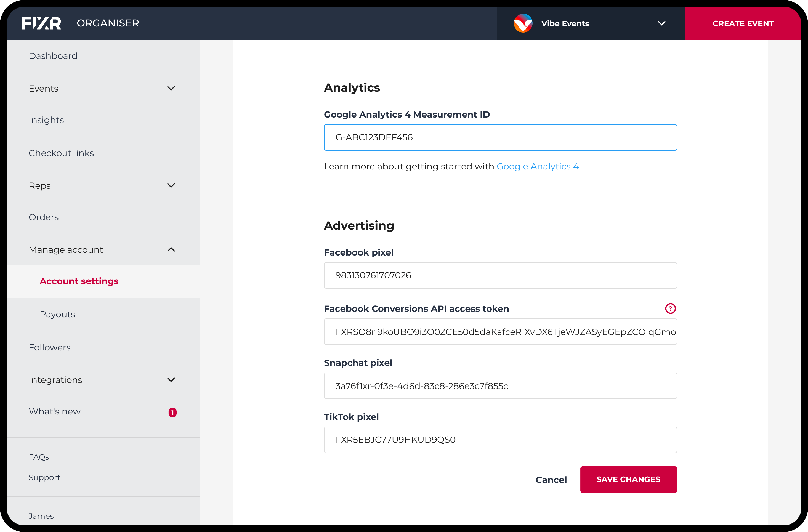Image resolution: width=808 pixels, height=532 pixels.
Task: Focus the Google Analytics 4 Measurement ID field
Action: (x=500, y=137)
